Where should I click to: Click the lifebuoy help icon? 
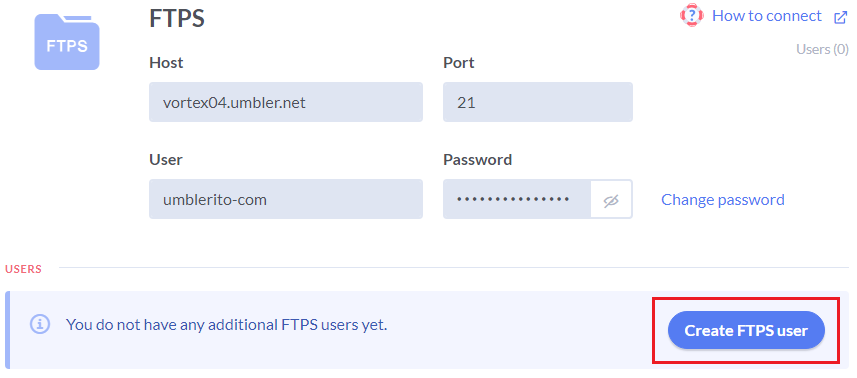click(691, 16)
